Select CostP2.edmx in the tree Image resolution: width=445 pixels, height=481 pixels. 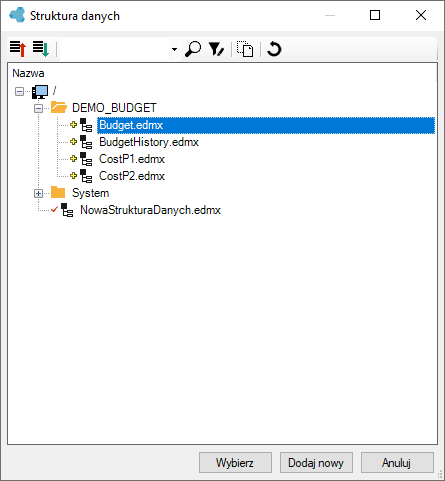[x=132, y=176]
